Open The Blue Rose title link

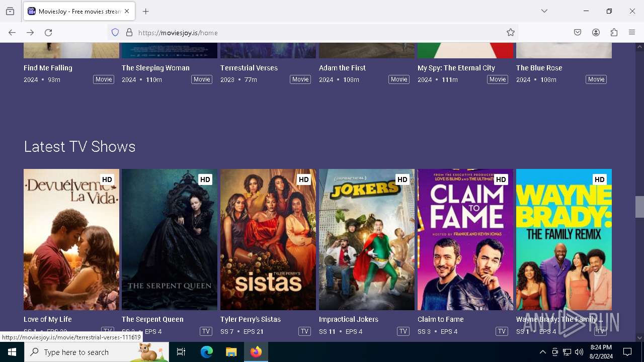(x=539, y=68)
